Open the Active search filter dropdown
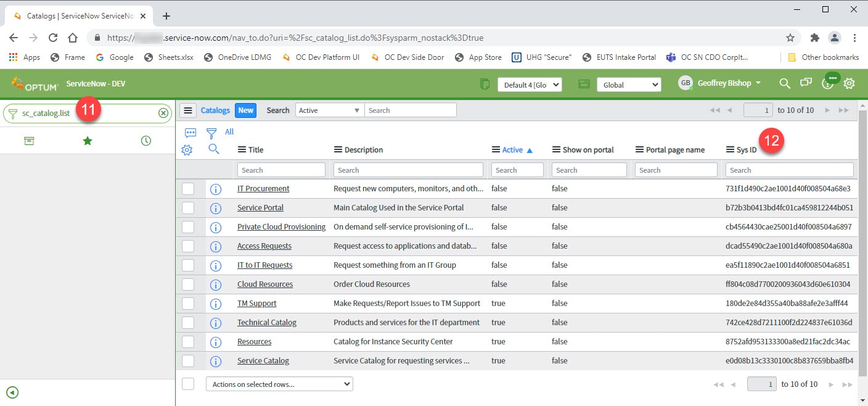The height and width of the screenshot is (406, 868). [x=329, y=110]
